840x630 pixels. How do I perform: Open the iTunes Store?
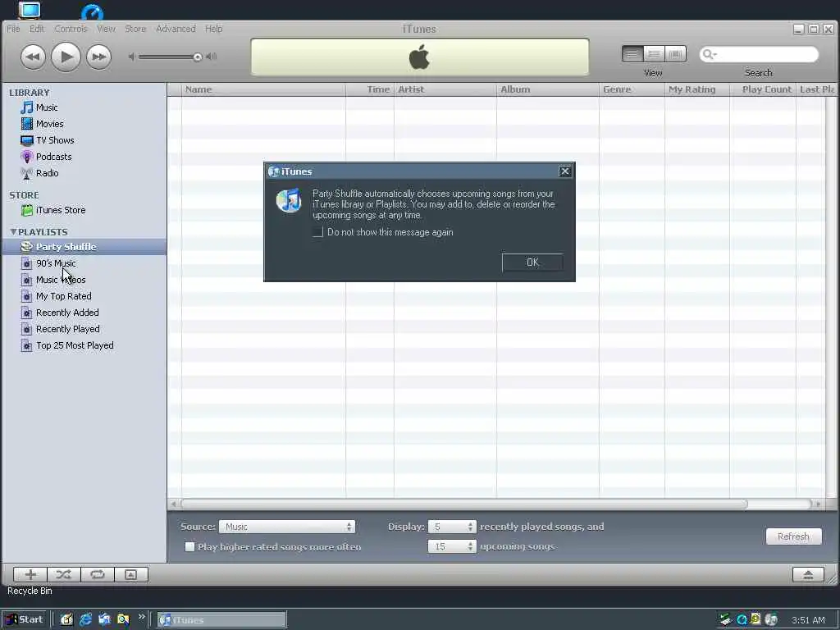(x=60, y=210)
